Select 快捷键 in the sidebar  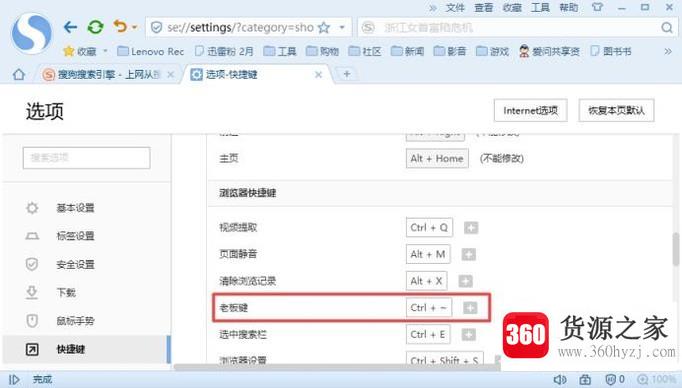click(87, 349)
